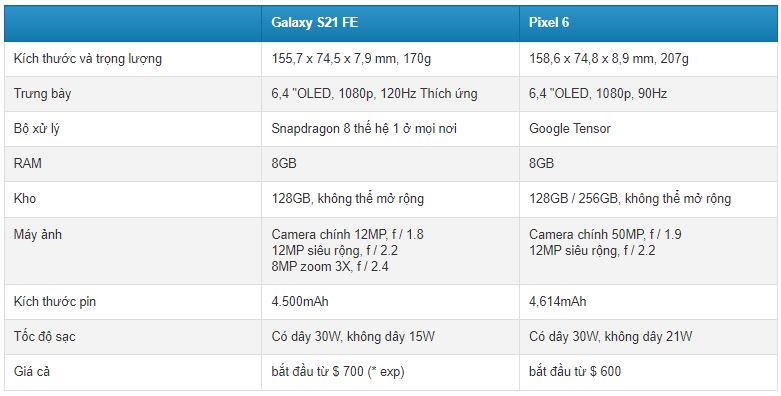
Task: Select the Kho row label
Action: [x=25, y=199]
